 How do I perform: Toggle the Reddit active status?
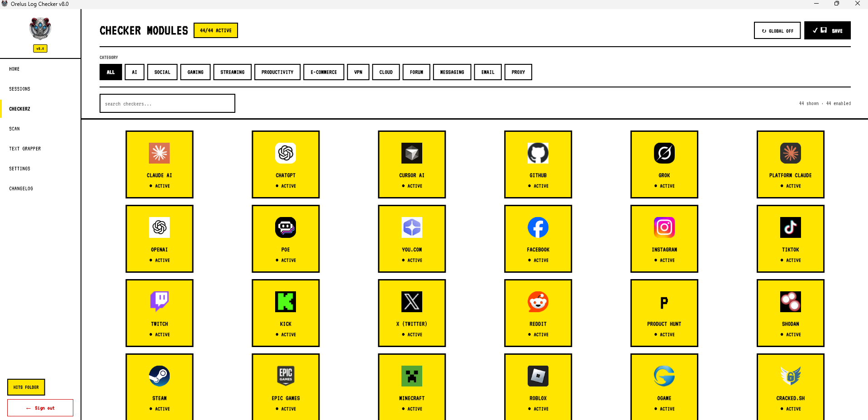538,335
